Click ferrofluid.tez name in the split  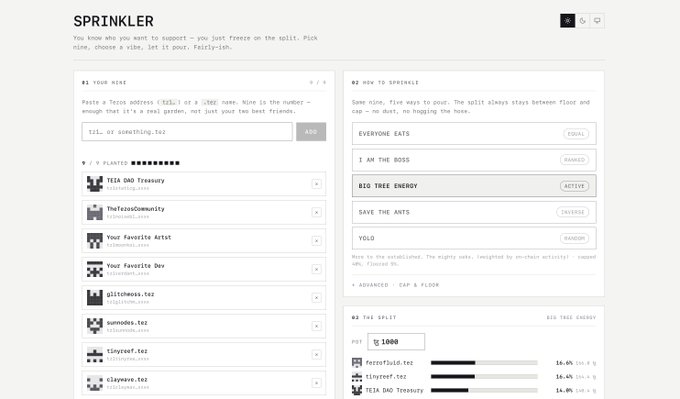click(x=389, y=363)
